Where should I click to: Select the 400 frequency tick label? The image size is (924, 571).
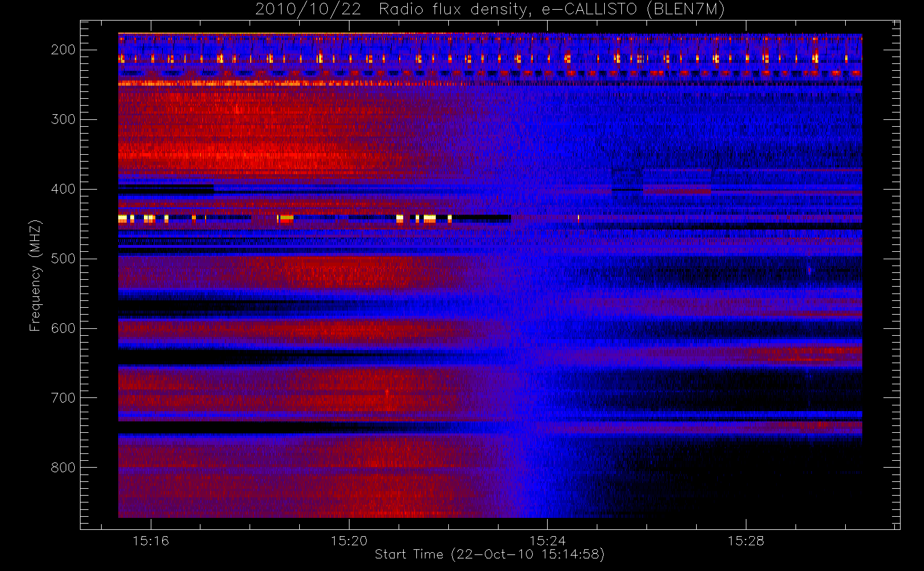click(63, 189)
